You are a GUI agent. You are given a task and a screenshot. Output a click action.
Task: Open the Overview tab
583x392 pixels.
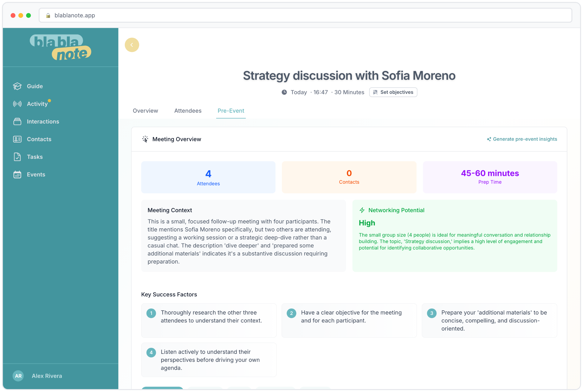click(145, 111)
